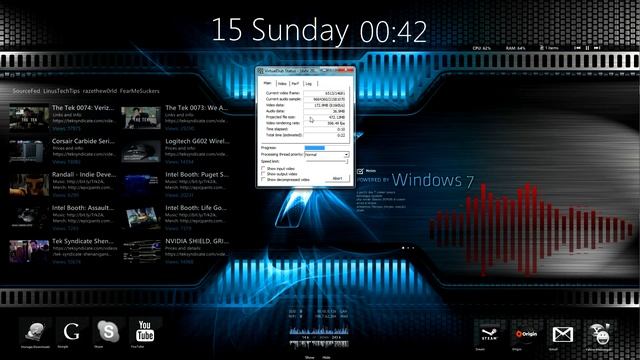Click the Abort button
The width and height of the screenshot is (640, 360).
point(338,178)
